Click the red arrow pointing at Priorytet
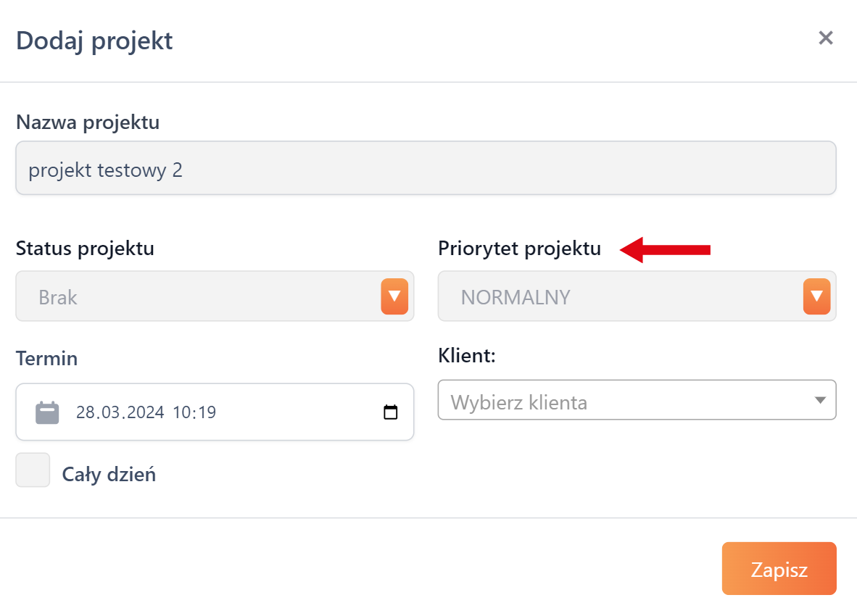The width and height of the screenshot is (857, 616). [666, 250]
